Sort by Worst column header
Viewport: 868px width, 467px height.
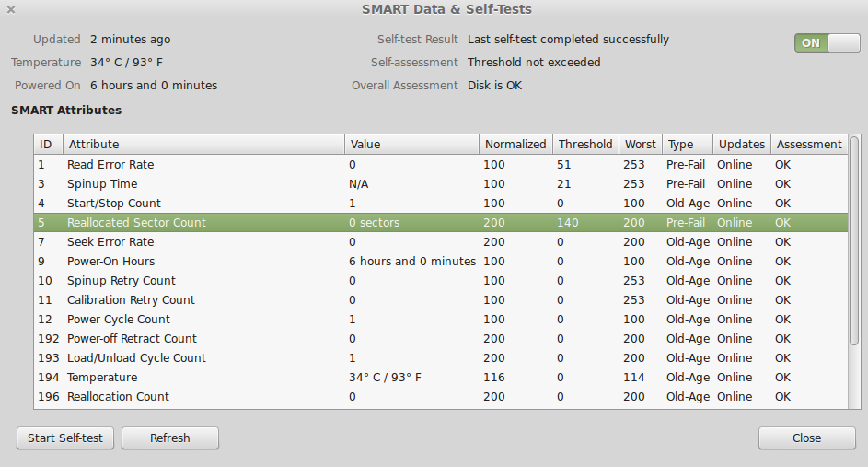641,144
